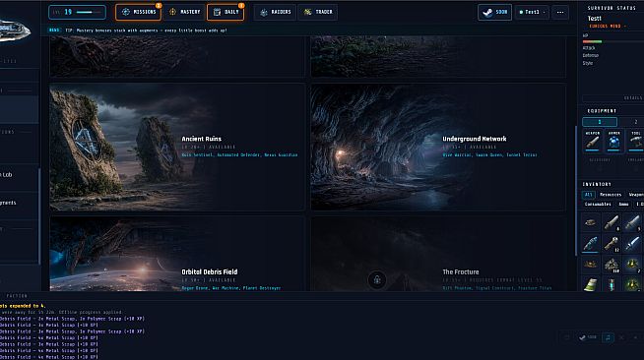
Task: Open the three-dots overflow menu
Action: tap(560, 13)
